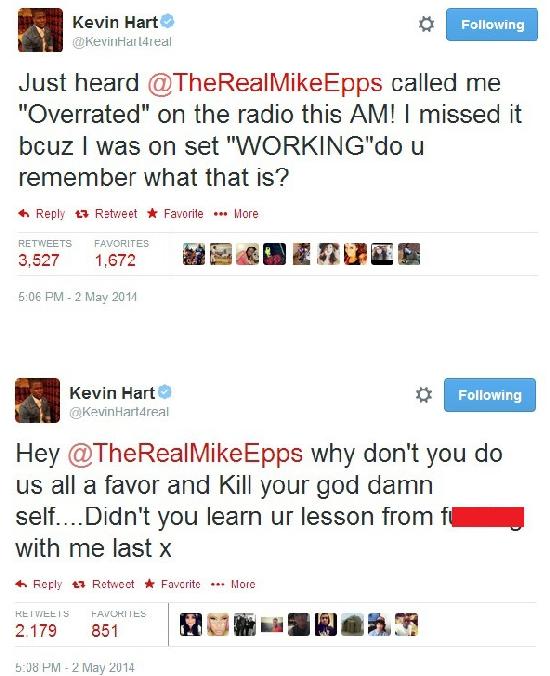Open the 5:06 PM - 2 May 2014 timestamp
The width and height of the screenshot is (550, 676).
coord(78,297)
